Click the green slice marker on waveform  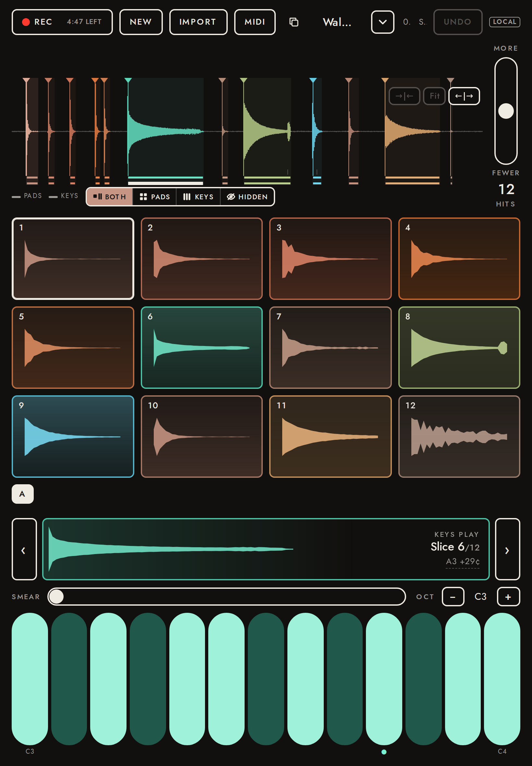click(243, 80)
